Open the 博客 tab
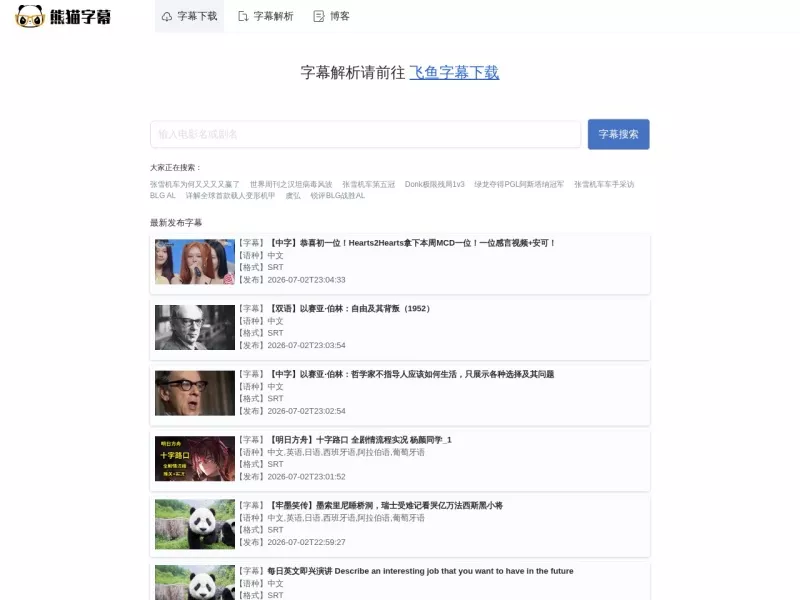Viewport: 800px width, 600px height. (331, 16)
